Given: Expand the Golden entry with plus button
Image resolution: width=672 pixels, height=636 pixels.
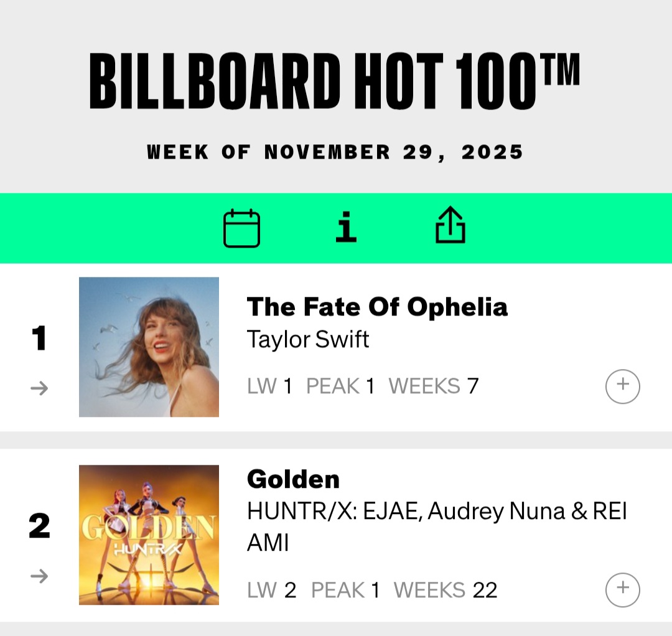Looking at the screenshot, I should pyautogui.click(x=622, y=589).
